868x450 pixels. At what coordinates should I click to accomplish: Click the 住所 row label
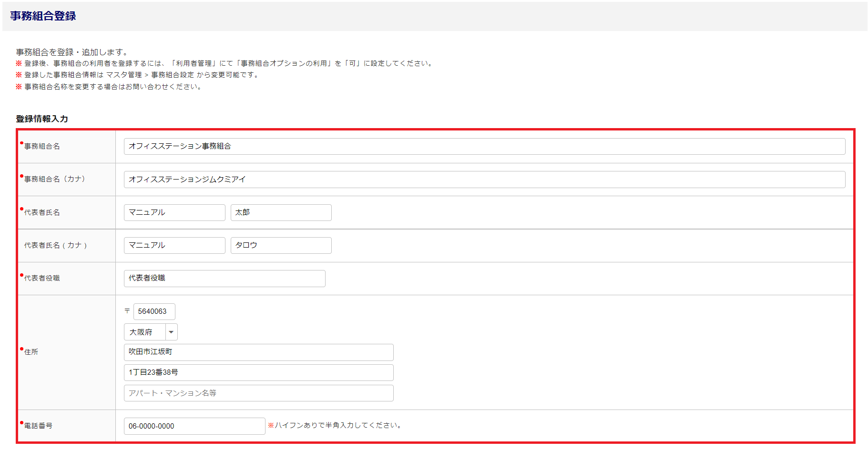point(31,352)
